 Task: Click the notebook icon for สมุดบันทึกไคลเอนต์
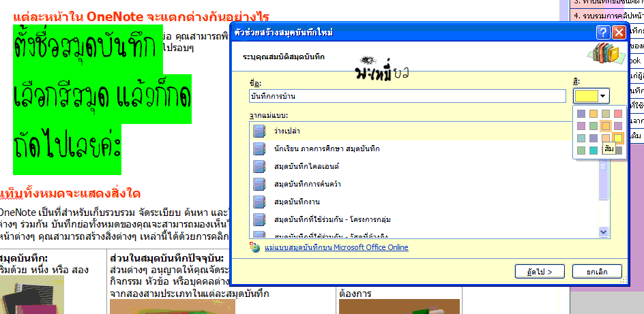260,166
